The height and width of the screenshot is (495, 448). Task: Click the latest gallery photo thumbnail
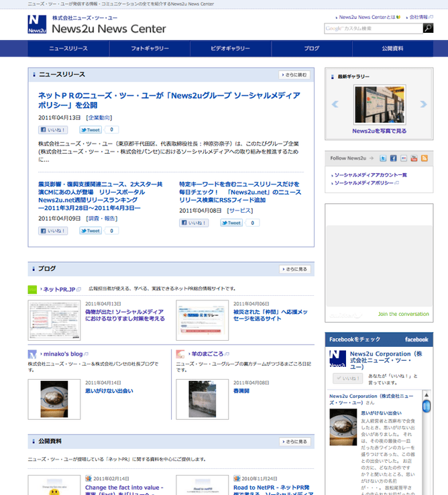(x=380, y=105)
